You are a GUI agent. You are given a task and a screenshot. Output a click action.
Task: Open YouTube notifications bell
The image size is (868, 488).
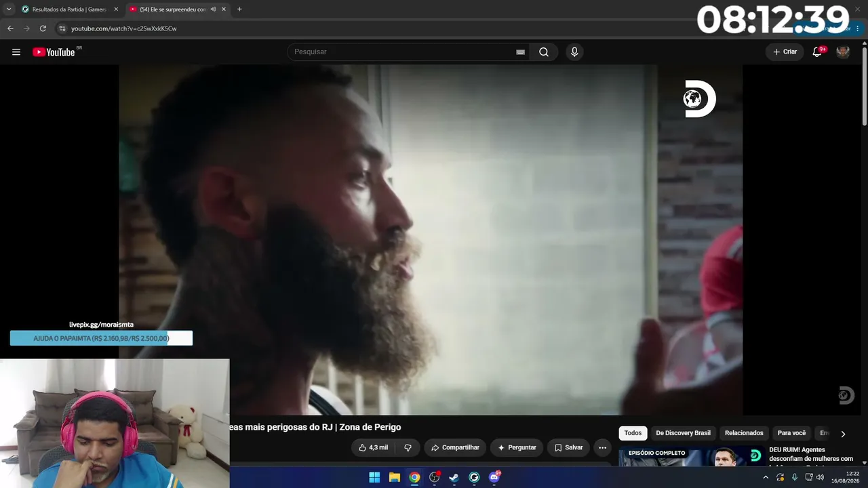(817, 52)
